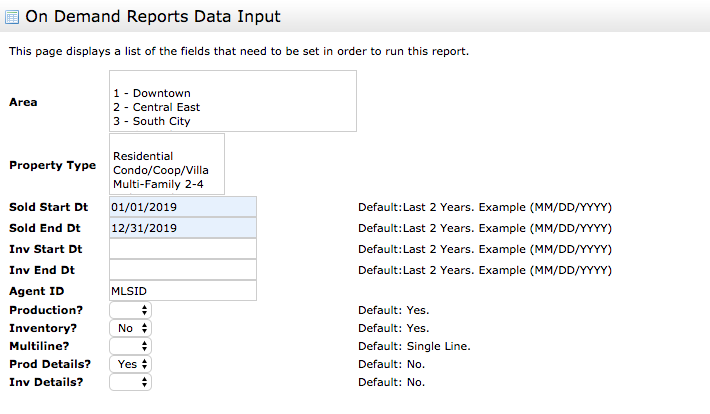Click the 'Inv Details?' label
The width and height of the screenshot is (710, 414).
tap(46, 382)
